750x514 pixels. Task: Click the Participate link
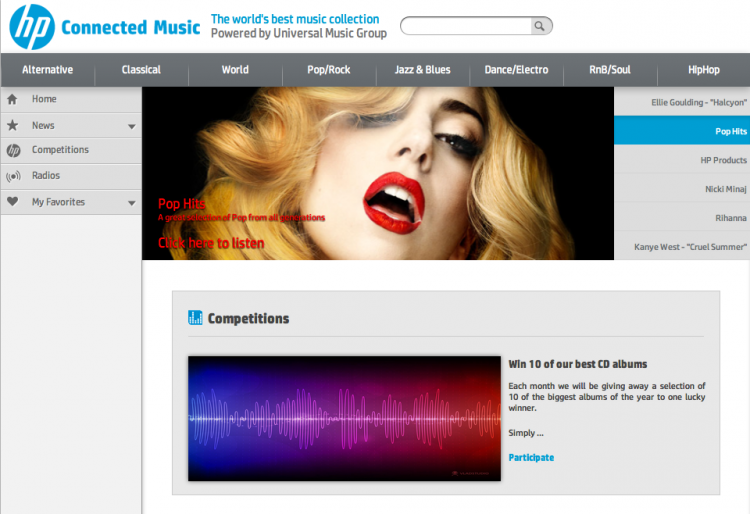tap(531, 458)
